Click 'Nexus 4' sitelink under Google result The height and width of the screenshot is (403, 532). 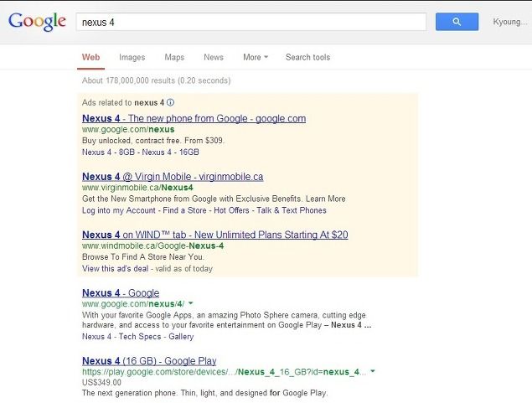(96, 337)
